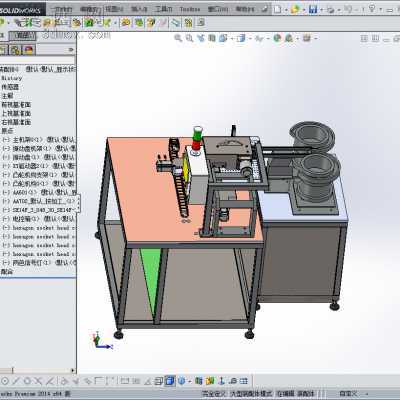The height and width of the screenshot is (400, 400).
Task: Click the anchor icon in bottom toolbar
Action: click(222, 381)
